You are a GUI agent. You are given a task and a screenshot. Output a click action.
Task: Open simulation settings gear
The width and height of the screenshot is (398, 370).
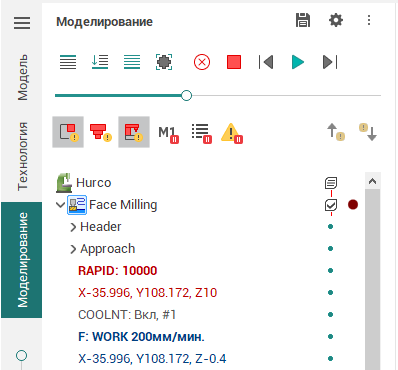[x=336, y=20]
